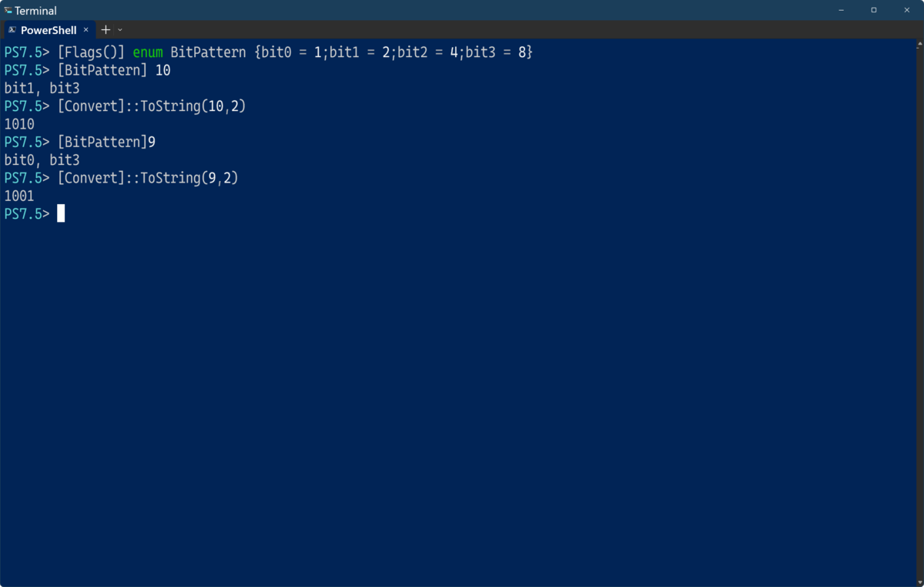Click the bit0, bit3 output line
924x587 pixels.
40,159
